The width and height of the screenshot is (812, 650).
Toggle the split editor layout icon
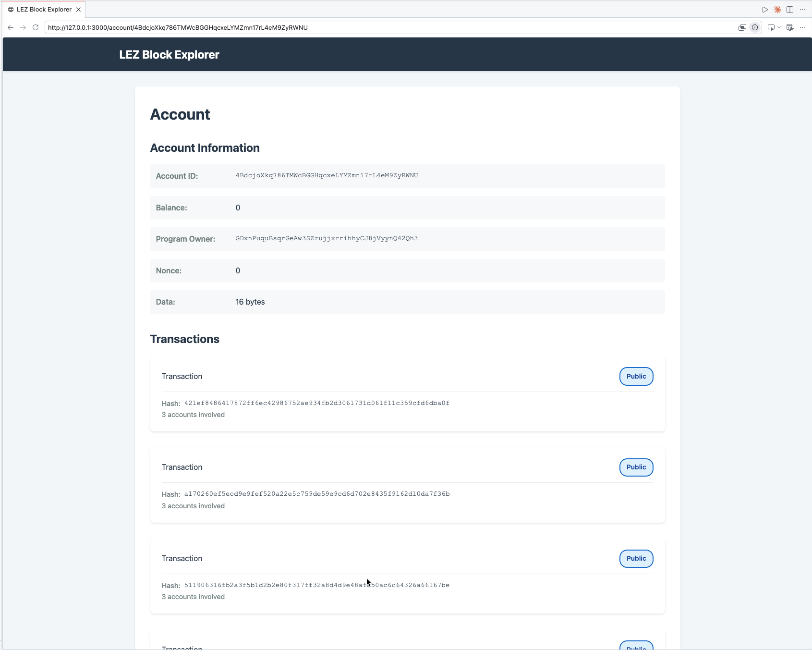[x=790, y=10]
